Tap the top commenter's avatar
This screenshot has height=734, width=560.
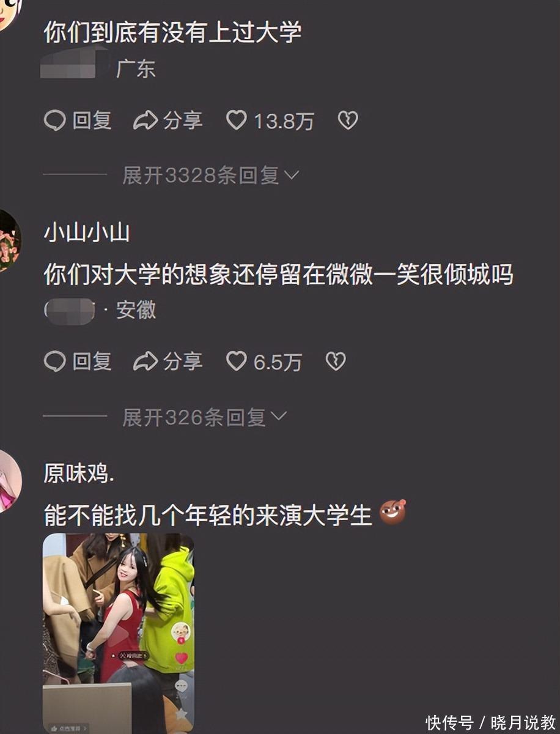pos(10,12)
